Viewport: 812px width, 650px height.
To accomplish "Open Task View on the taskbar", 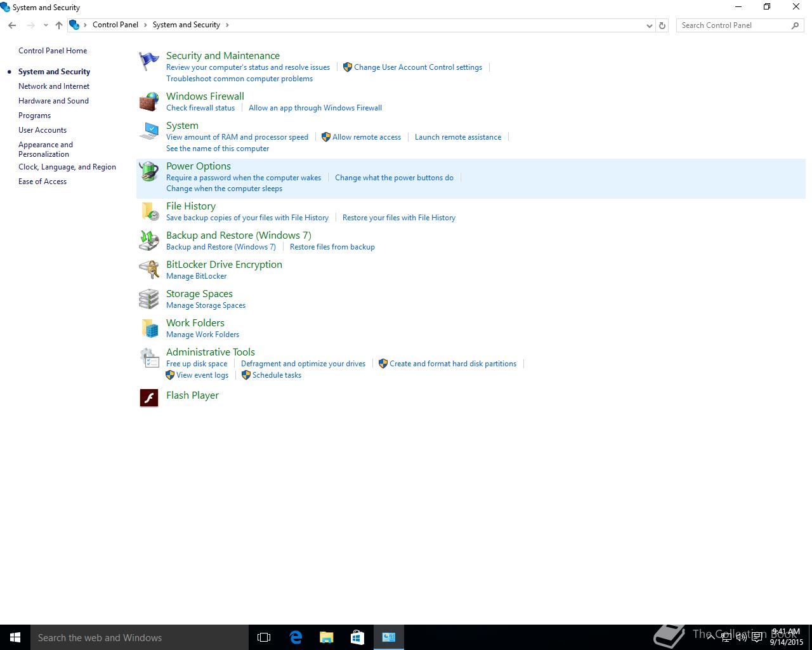I will (x=264, y=637).
